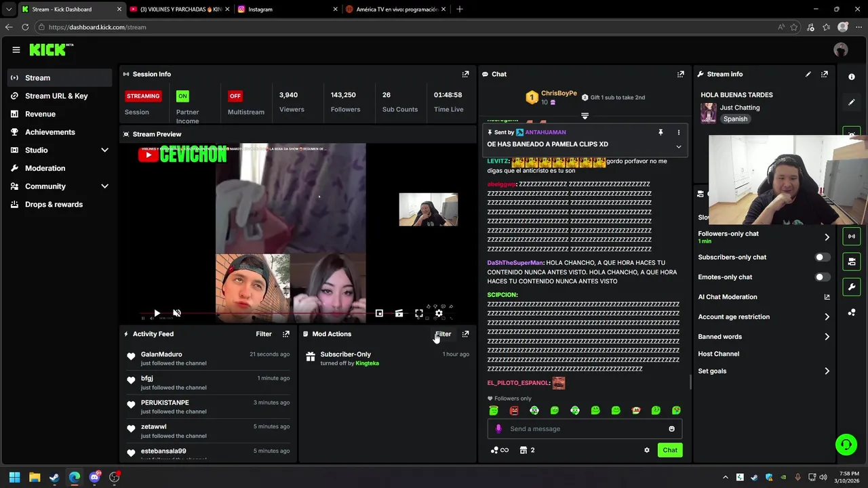Screen dimensions: 868x488
Task: Open the tab list dropdown in the browser
Action: coord(9,9)
